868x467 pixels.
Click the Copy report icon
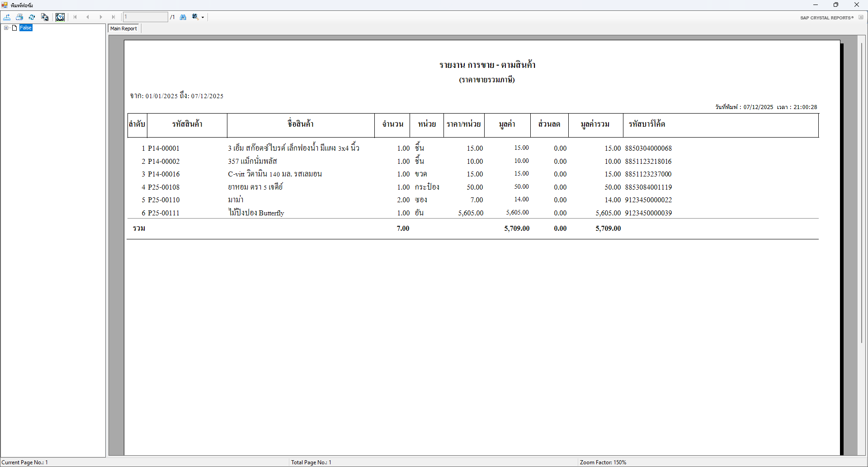pos(45,17)
